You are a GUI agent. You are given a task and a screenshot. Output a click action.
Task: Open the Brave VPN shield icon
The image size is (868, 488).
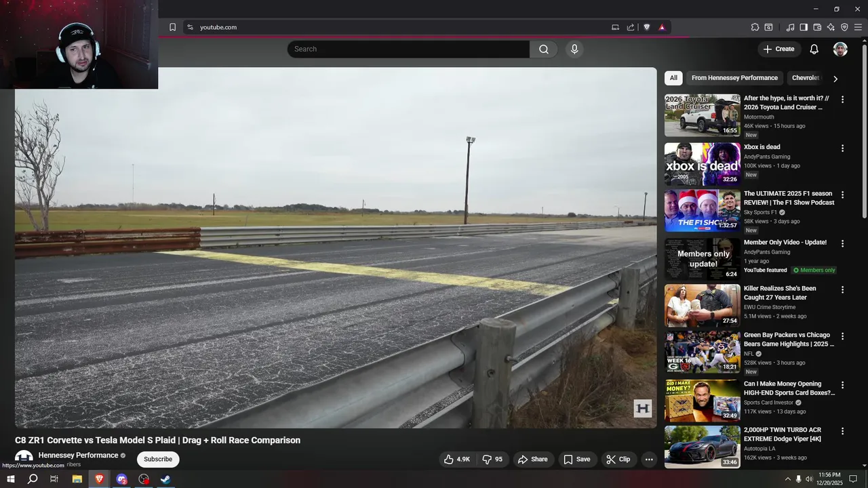click(x=844, y=27)
